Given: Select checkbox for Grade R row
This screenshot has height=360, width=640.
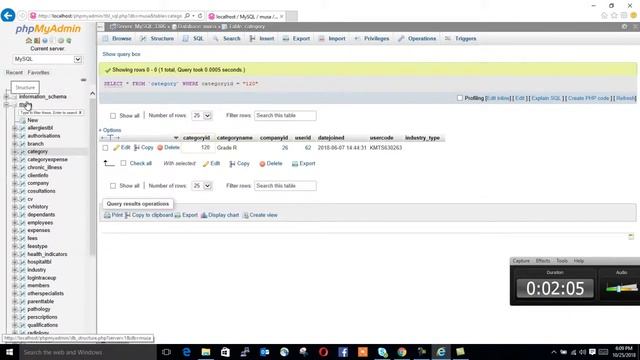Looking at the screenshot, I should tap(105, 148).
